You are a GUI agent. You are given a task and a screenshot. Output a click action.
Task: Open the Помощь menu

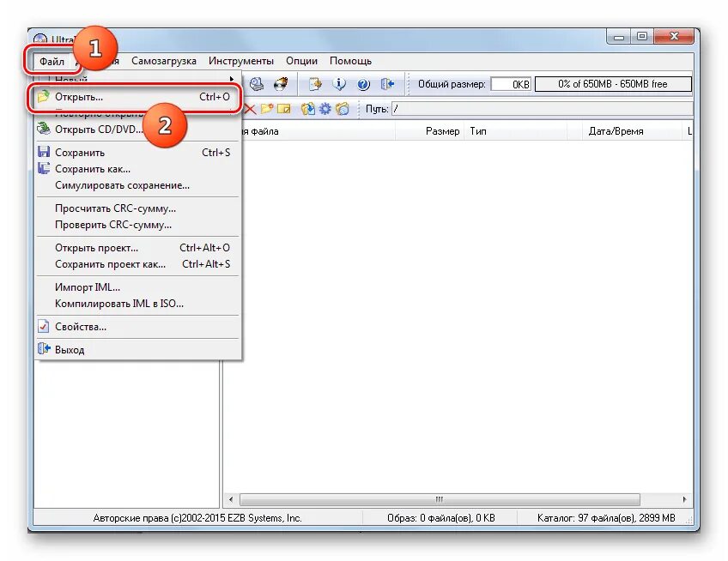click(x=350, y=61)
